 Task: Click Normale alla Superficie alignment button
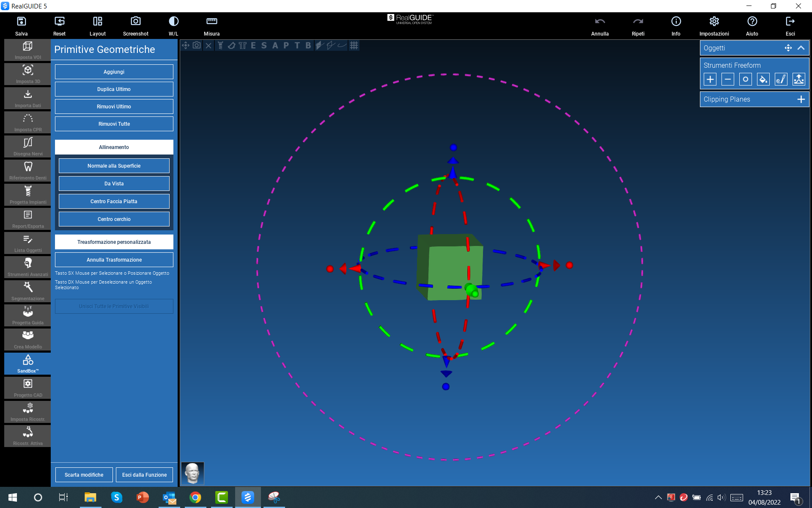click(114, 166)
